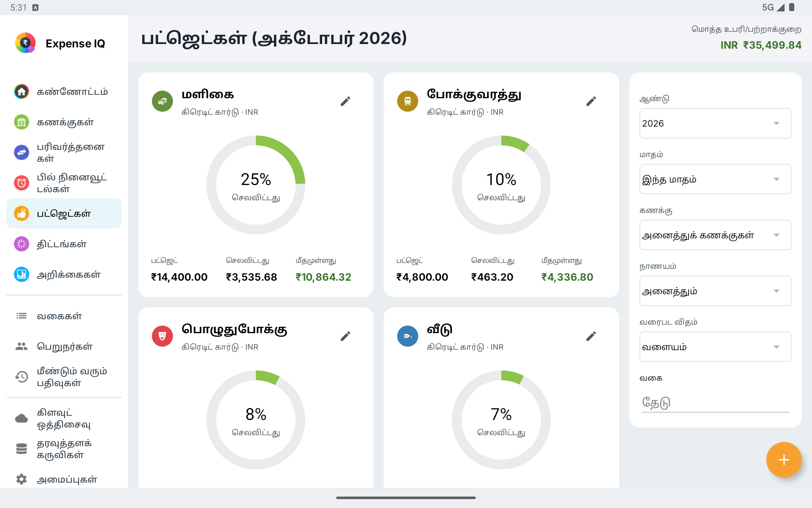The width and height of the screenshot is (812, 508).
Task: Edit the பொழுதுபோக்கு budget with pencil icon
Action: click(346, 336)
